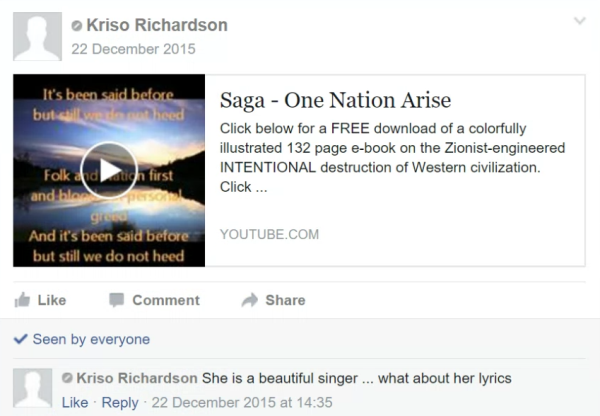Image resolution: width=600 pixels, height=416 pixels.
Task: Open the comment timestamp at 14:35
Action: [242, 403]
